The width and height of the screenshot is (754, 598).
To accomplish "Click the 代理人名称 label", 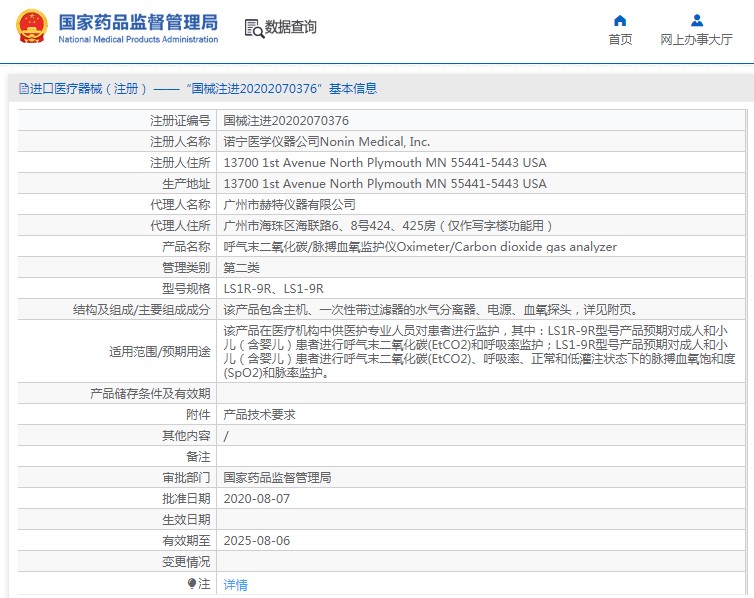I will [x=180, y=205].
